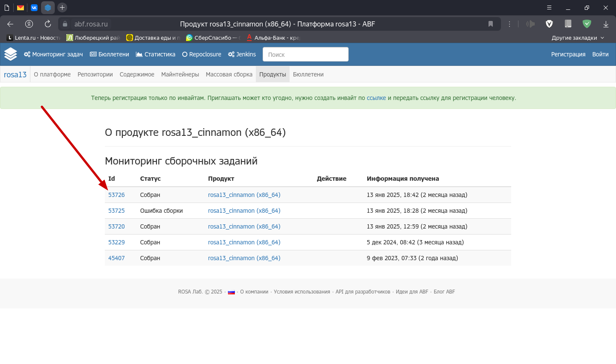Open a new tab with the plus icon

(62, 8)
